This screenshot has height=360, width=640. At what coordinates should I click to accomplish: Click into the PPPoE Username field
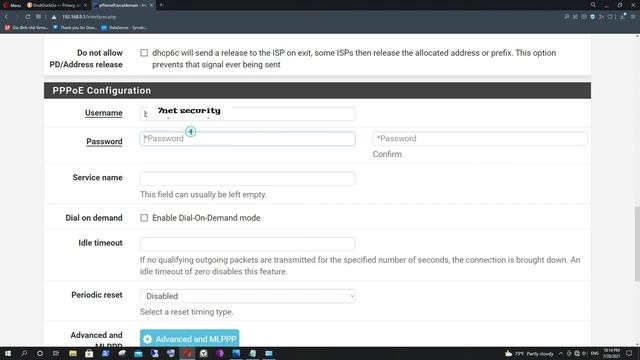(x=247, y=114)
